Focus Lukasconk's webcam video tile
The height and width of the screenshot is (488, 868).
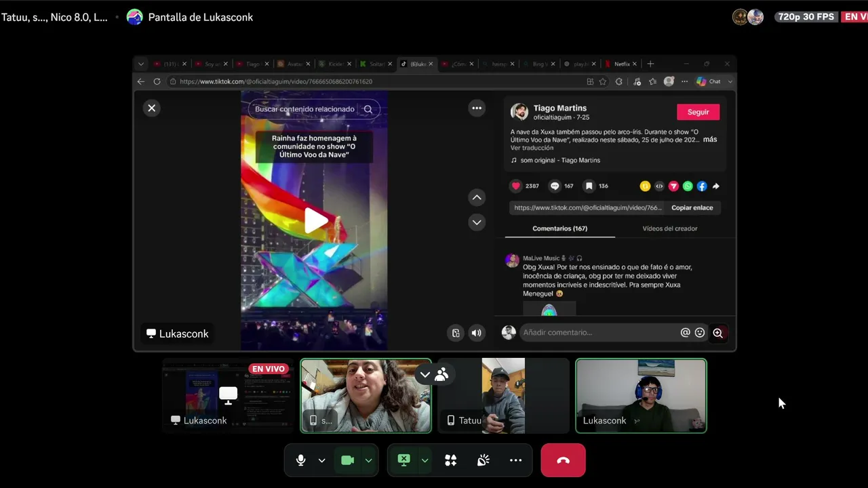tap(641, 396)
